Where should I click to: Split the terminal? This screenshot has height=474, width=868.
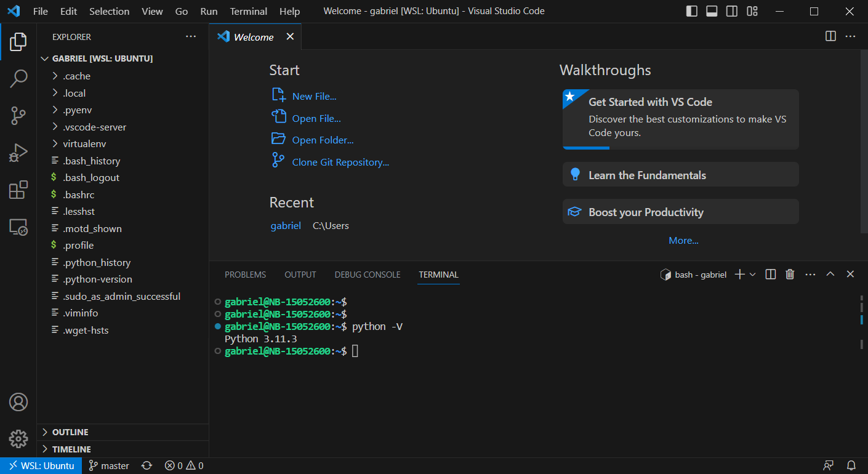pos(770,274)
